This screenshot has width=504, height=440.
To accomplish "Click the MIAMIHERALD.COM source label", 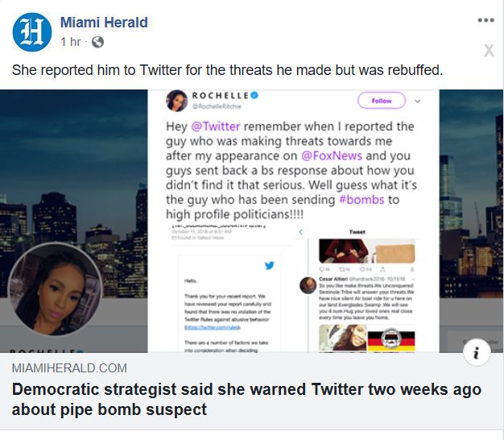I will [69, 368].
